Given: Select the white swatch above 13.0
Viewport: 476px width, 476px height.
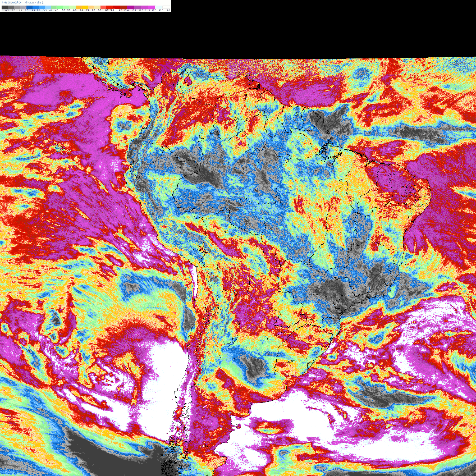Looking at the screenshot, I should (x=166, y=7).
